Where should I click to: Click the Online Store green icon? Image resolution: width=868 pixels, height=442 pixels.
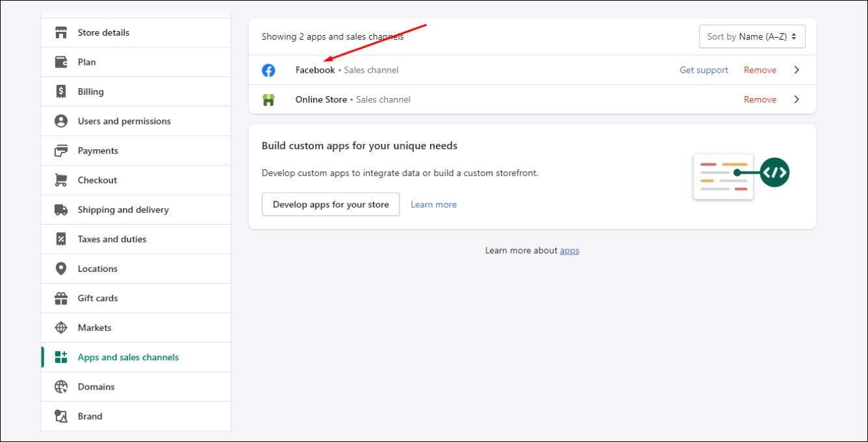coord(268,100)
